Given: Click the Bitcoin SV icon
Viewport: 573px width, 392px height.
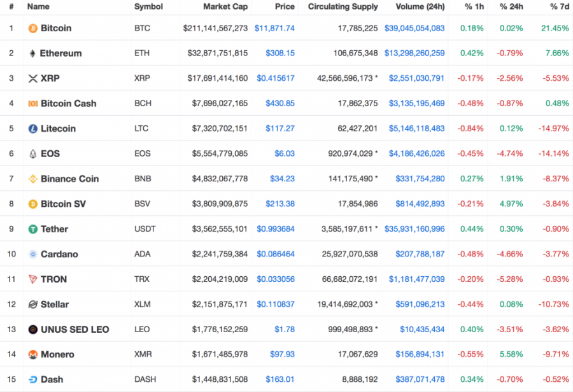Looking at the screenshot, I should [x=33, y=204].
